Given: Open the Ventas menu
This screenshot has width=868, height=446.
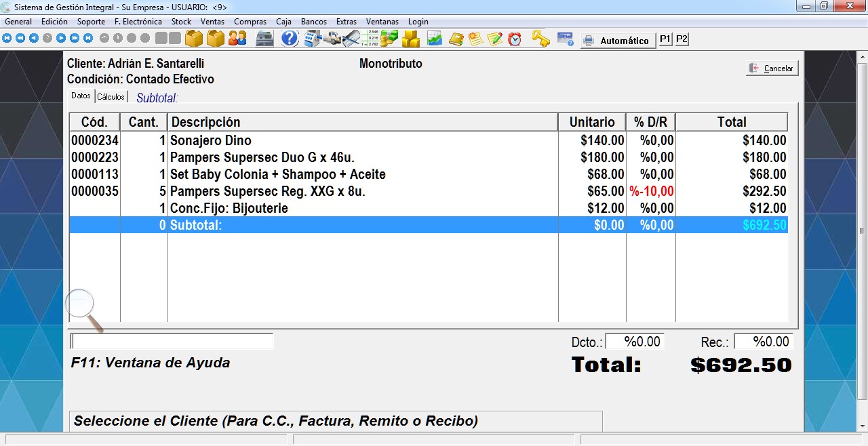Looking at the screenshot, I should pyautogui.click(x=212, y=22).
